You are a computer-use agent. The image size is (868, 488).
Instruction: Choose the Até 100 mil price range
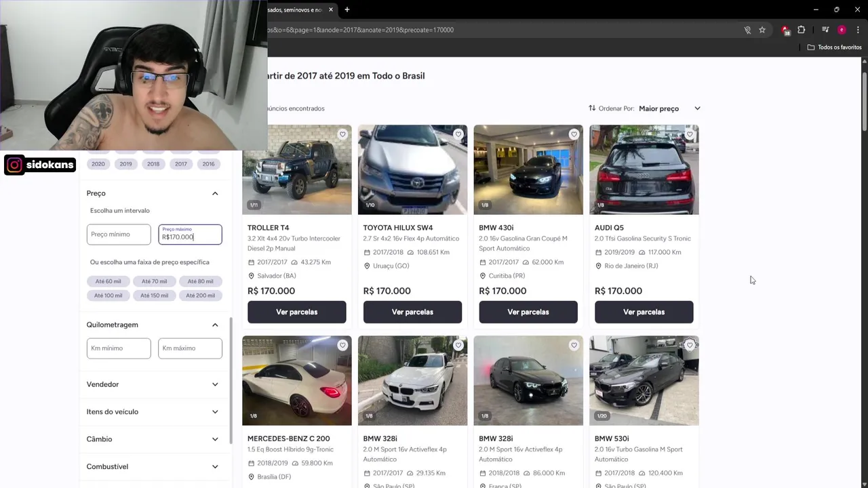tap(108, 296)
